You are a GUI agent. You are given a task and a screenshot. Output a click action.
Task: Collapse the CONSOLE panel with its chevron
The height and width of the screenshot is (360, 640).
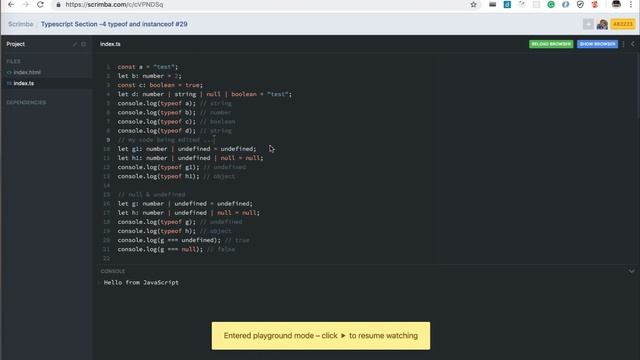[631, 271]
